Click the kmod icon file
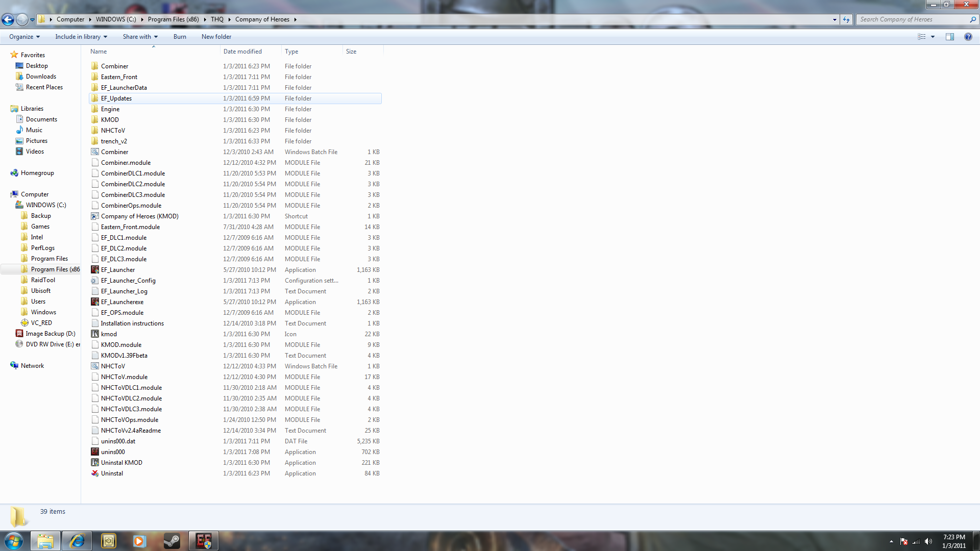 click(x=95, y=334)
